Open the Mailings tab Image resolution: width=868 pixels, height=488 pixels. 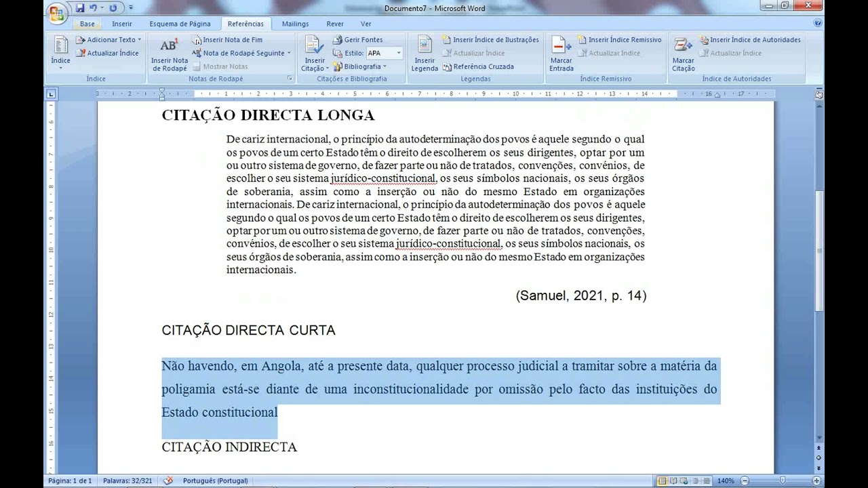coord(295,24)
